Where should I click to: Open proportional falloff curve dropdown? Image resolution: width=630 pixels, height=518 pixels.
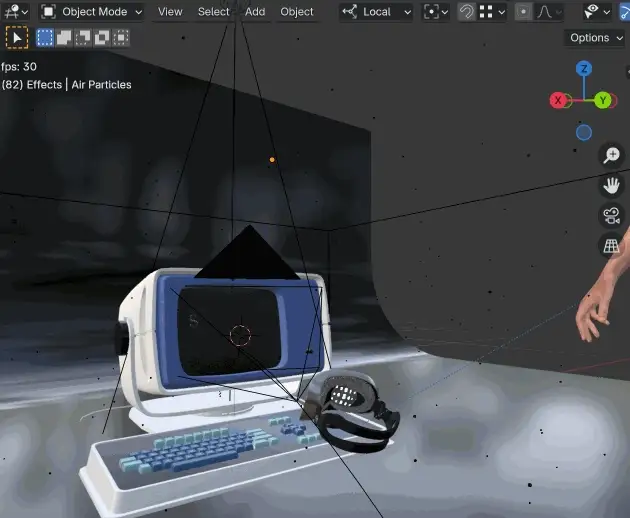548,12
